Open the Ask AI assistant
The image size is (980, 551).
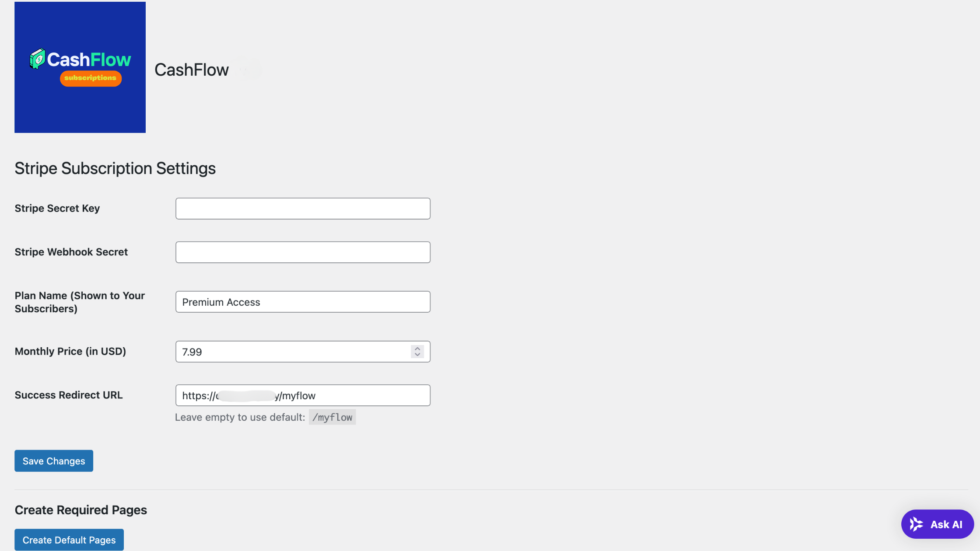(x=937, y=524)
